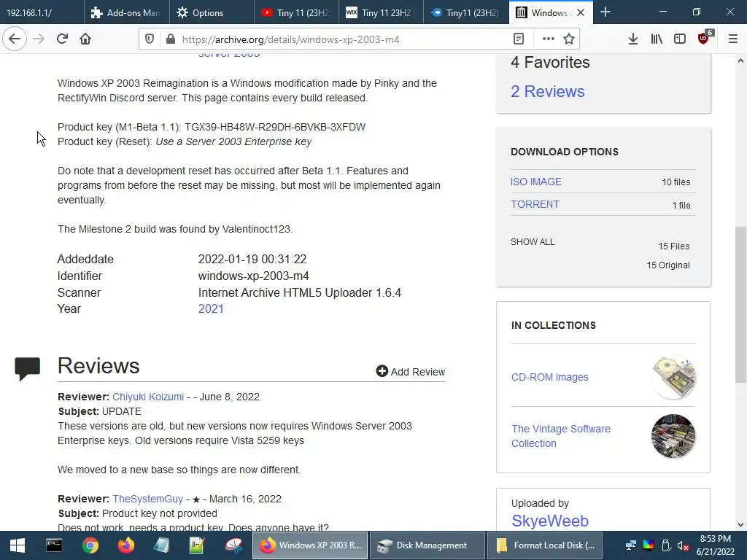The image size is (747, 560).
Task: Open page actions three-dot menu
Action: tap(549, 39)
